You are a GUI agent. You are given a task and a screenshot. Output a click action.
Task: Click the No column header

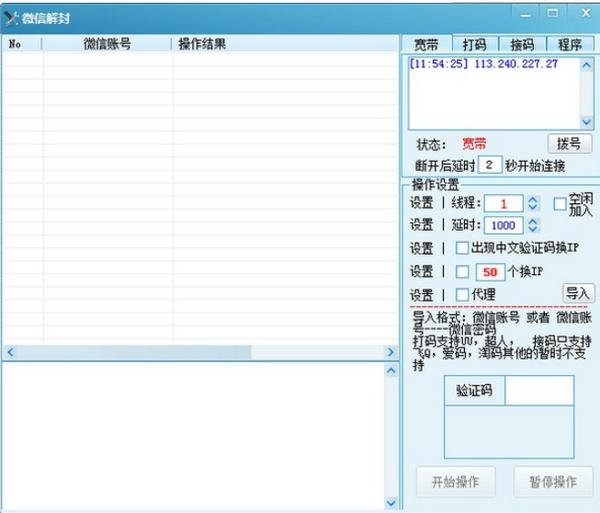click(22, 44)
